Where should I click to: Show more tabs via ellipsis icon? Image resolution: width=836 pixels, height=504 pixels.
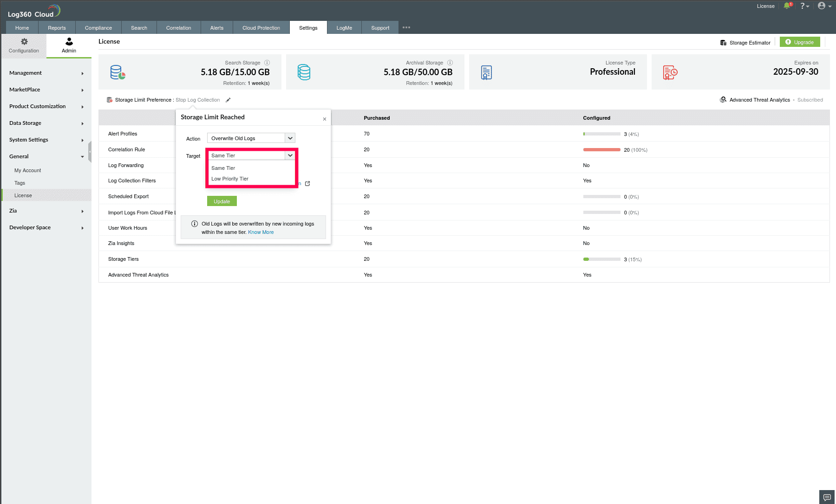click(406, 27)
